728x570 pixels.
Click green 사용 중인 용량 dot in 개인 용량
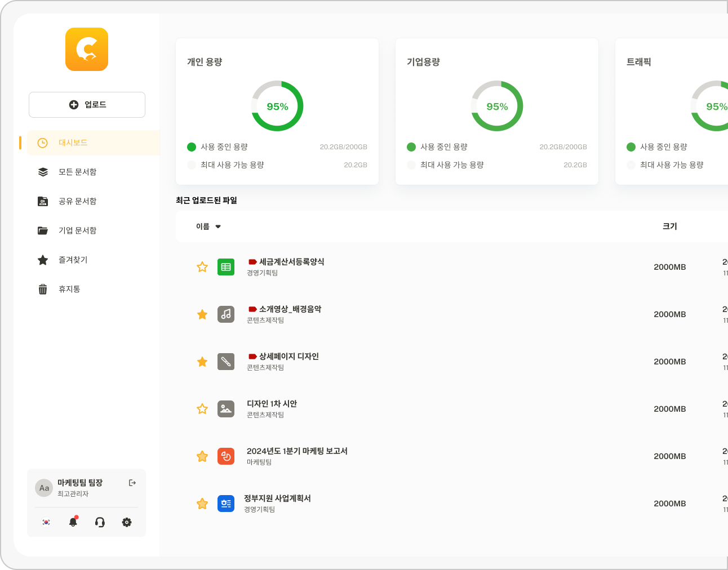tap(192, 147)
